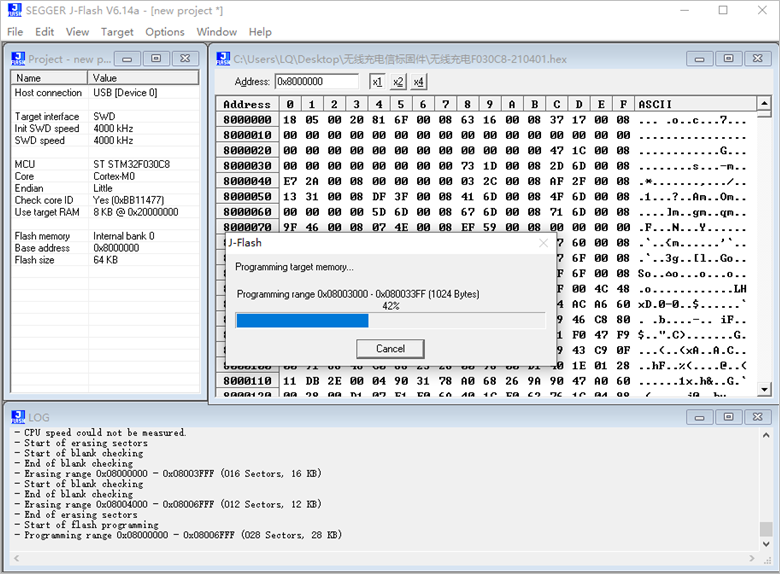Select the Endian row
The height and width of the screenshot is (574, 780).
(105, 188)
